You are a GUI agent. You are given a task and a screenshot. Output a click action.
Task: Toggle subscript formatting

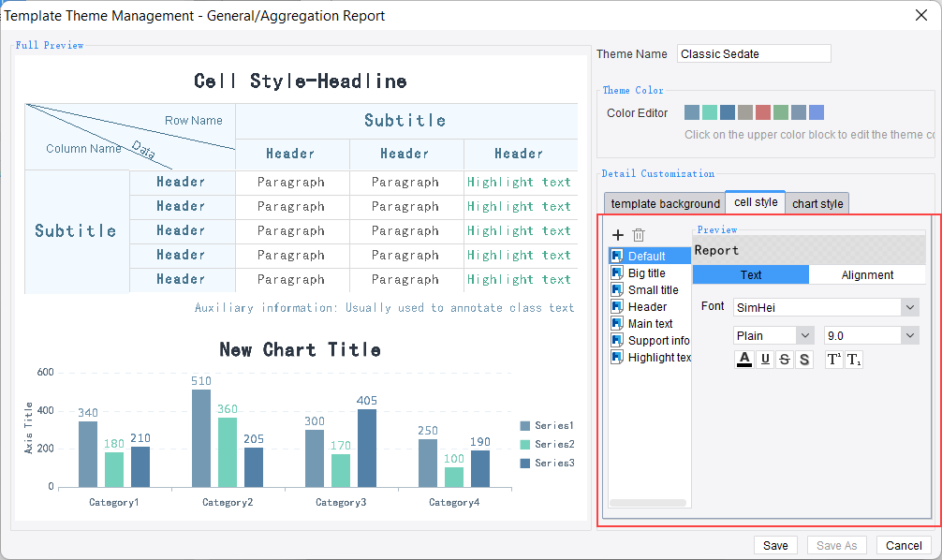pyautogui.click(x=854, y=360)
